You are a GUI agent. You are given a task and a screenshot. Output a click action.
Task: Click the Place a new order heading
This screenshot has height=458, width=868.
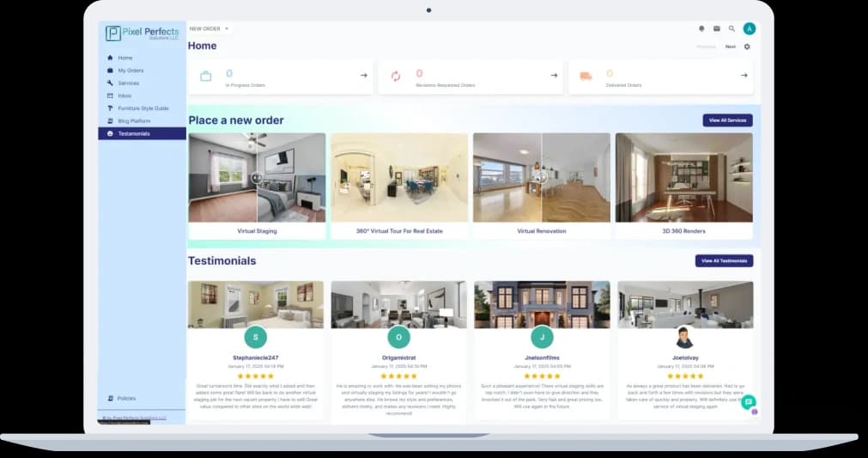(x=236, y=120)
